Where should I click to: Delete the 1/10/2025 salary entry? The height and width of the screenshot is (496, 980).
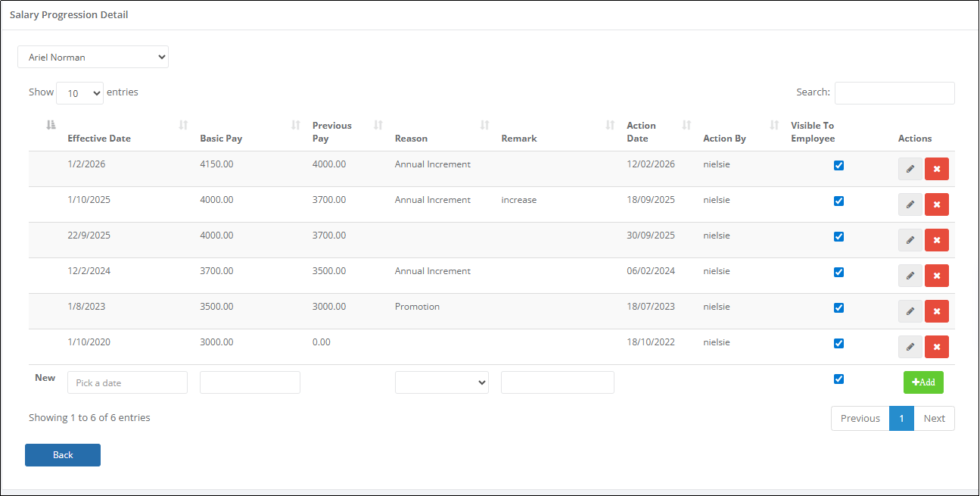(937, 204)
